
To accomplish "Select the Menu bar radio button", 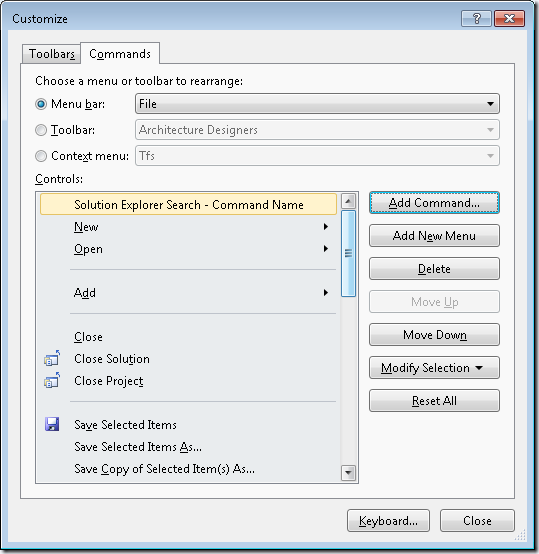I will (x=41, y=104).
